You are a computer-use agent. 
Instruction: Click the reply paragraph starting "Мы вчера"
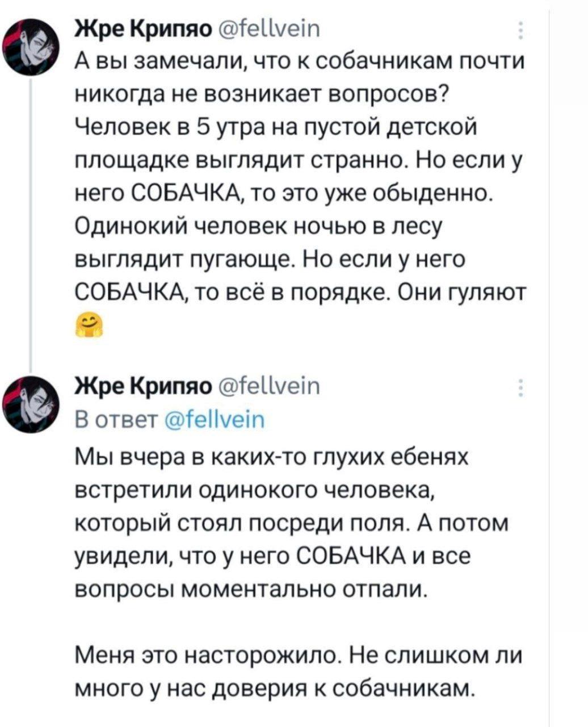(x=292, y=520)
